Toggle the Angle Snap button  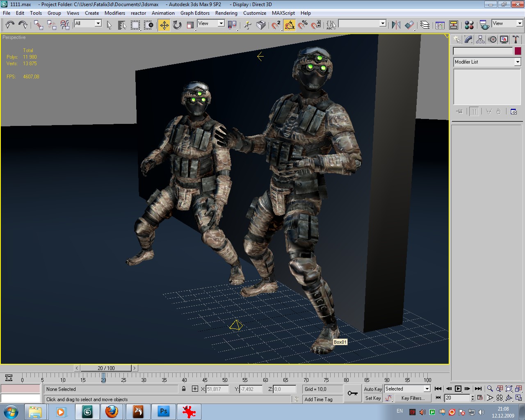(290, 25)
